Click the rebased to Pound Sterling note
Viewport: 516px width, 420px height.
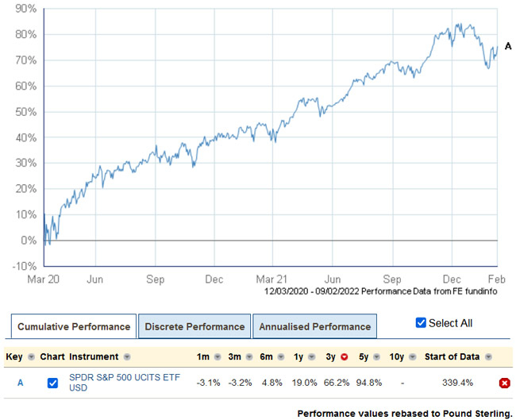(x=405, y=414)
